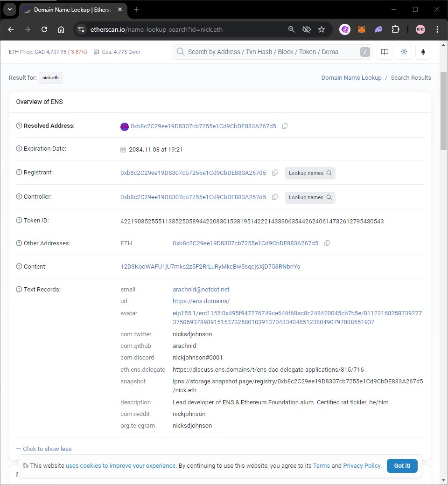448x485 pixels.
Task: Copy the Registrant address
Action: point(274,173)
